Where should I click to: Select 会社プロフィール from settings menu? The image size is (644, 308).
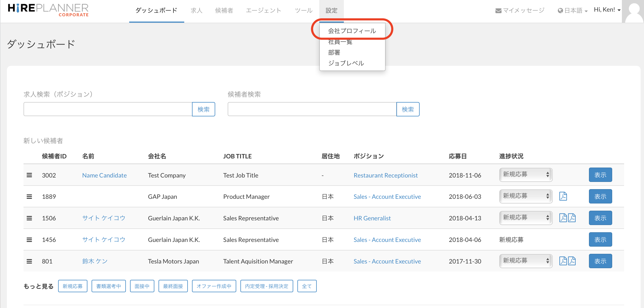[352, 31]
